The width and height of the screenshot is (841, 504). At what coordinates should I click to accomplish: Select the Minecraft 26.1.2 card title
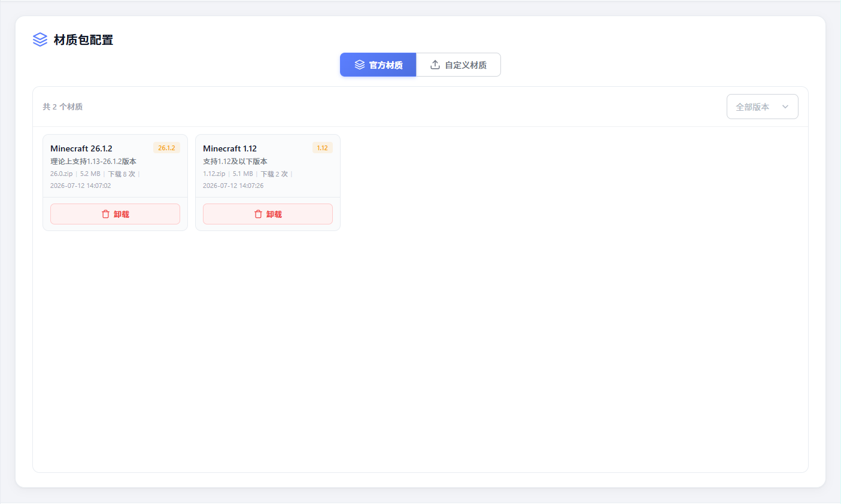coord(81,148)
